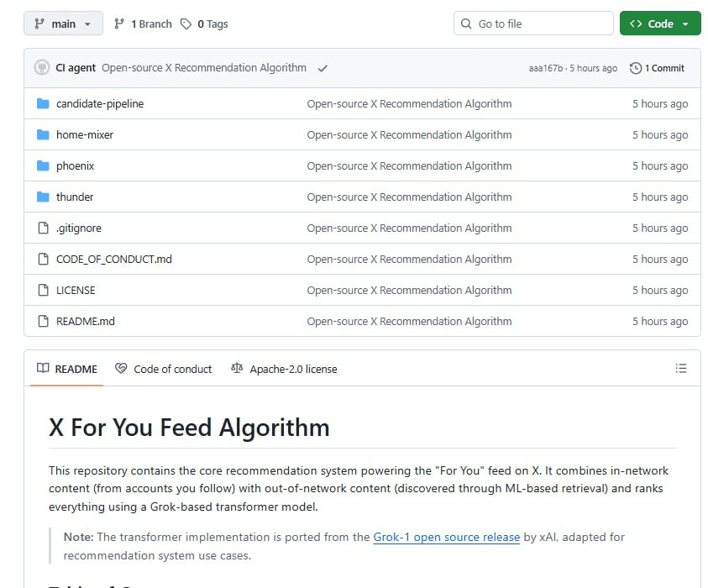View the 1 Commit history link

(x=657, y=68)
